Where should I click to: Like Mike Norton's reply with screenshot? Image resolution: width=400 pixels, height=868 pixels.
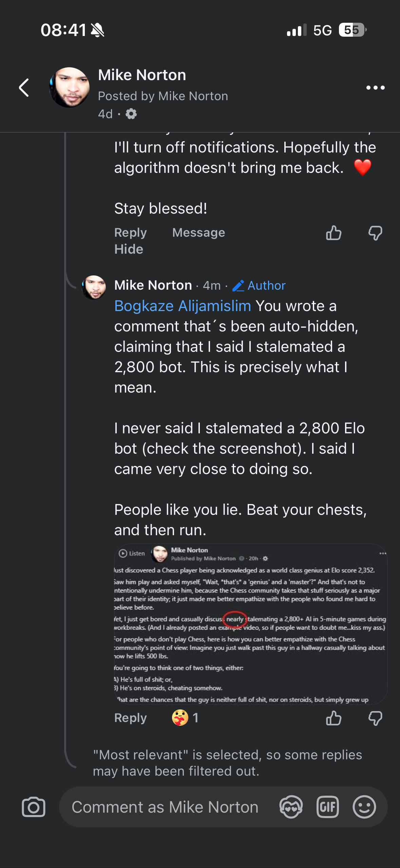(334, 718)
